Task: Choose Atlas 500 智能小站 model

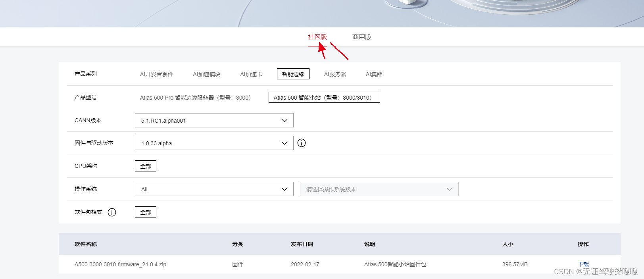Action: [324, 97]
